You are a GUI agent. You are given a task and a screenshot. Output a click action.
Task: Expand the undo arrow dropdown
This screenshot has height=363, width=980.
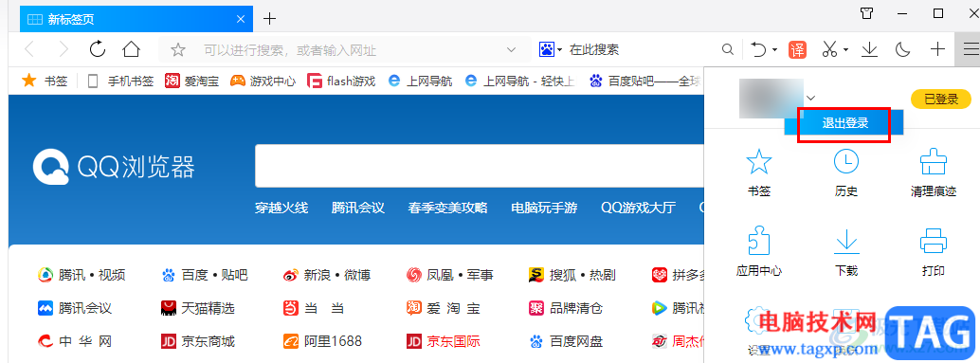tap(775, 50)
